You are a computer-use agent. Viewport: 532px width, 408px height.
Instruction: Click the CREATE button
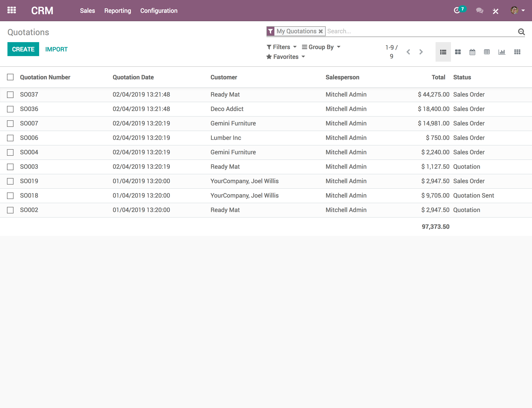pos(23,49)
